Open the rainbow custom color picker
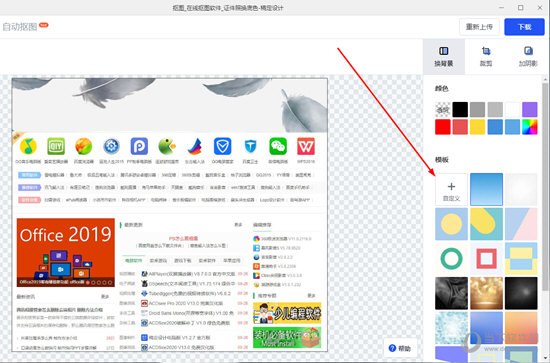Screen dimensions: 550x363 pyautogui.click(x=530, y=127)
